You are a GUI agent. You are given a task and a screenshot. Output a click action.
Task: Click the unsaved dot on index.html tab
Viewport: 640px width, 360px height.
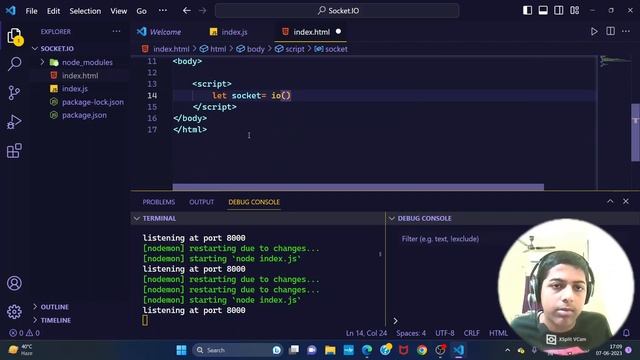click(338, 31)
